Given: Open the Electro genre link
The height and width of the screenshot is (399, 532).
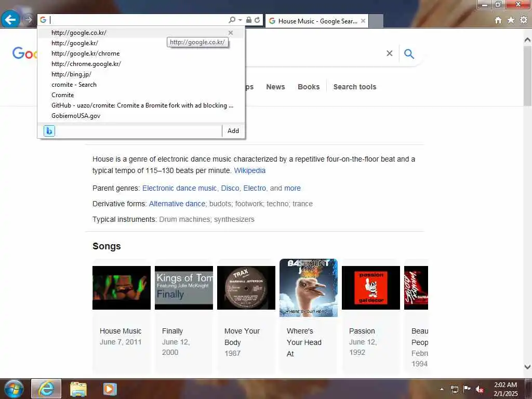Looking at the screenshot, I should [x=255, y=188].
